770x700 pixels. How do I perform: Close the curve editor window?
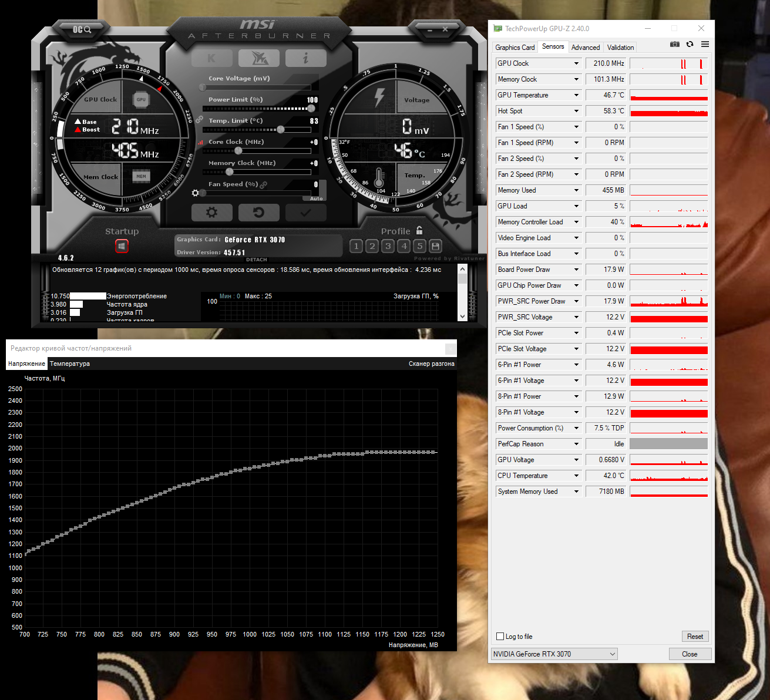pos(450,349)
